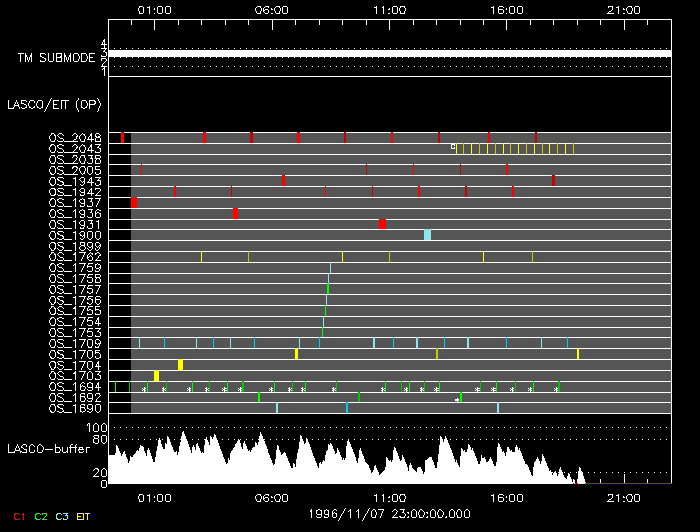The width and height of the screenshot is (700, 532).
Task: Click the yellow block on the OS_1704 row
Action: tap(180, 365)
